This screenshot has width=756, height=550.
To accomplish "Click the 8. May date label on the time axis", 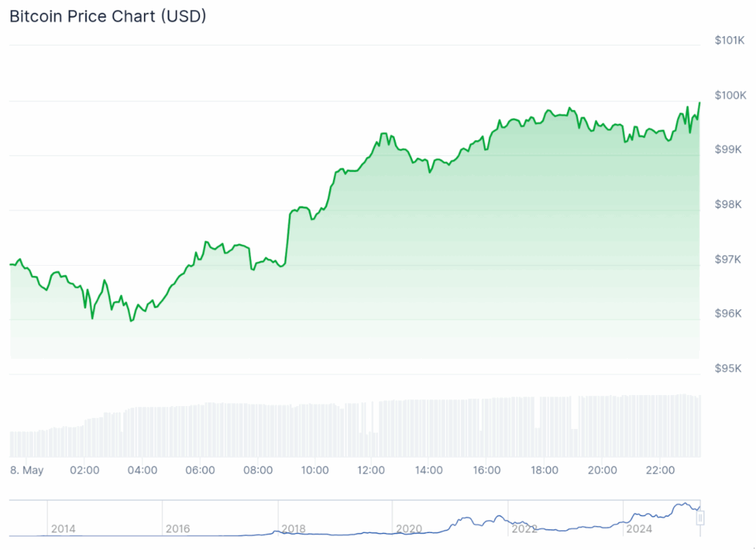I will tap(27, 470).
